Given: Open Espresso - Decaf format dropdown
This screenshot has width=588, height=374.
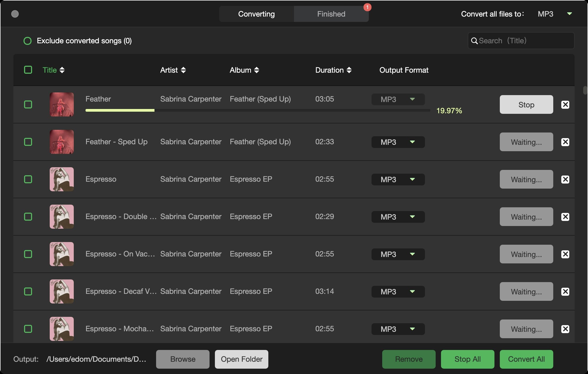Looking at the screenshot, I should click(x=398, y=292).
